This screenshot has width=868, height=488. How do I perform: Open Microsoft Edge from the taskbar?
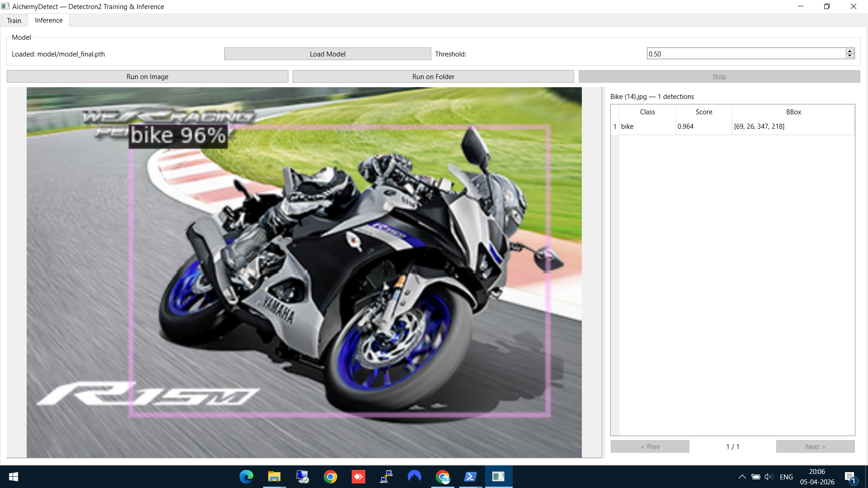(x=245, y=477)
